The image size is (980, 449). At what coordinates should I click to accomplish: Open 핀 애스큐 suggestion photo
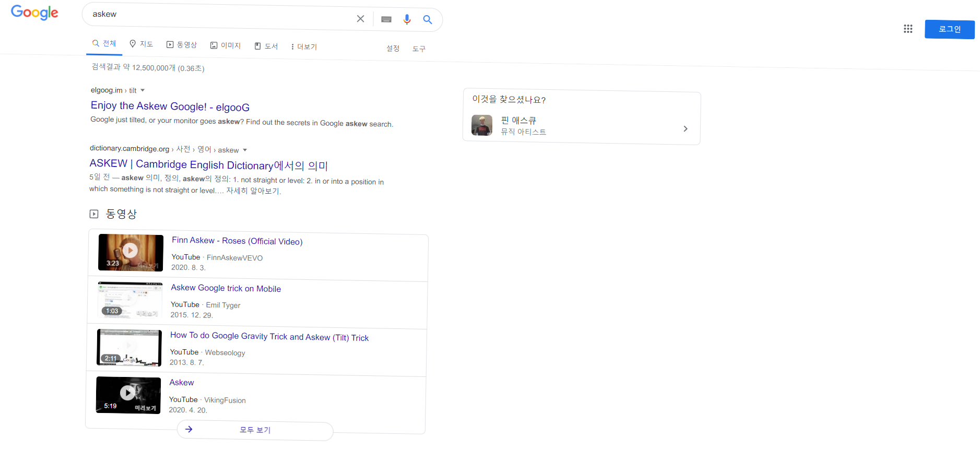(x=482, y=125)
